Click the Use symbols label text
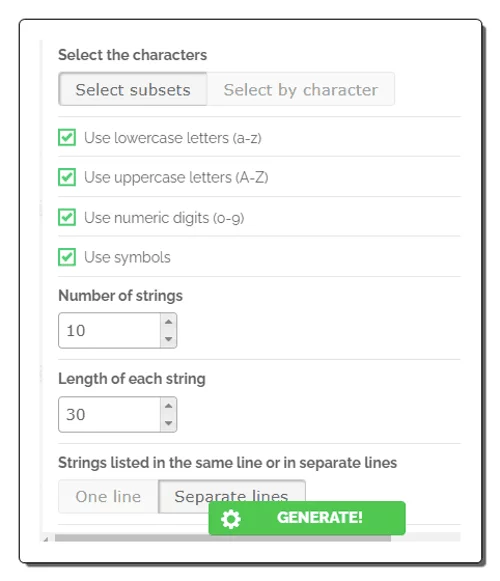 pos(127,257)
